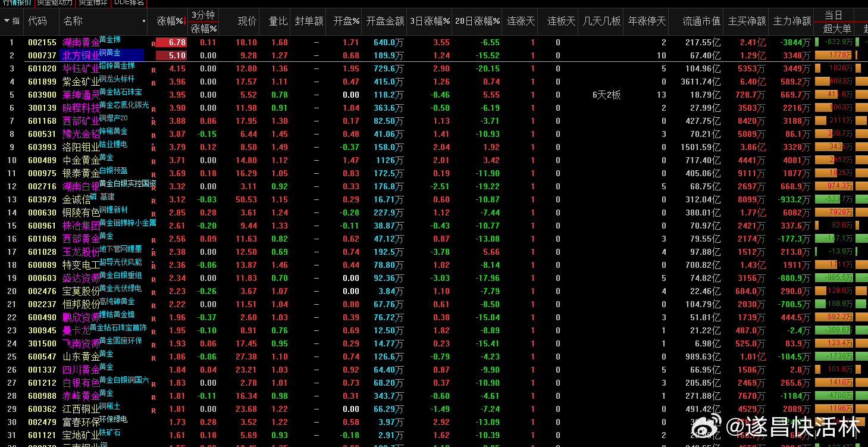Click the 5.10 gain cell for 北方铜业
Image resolution: width=868 pixels, height=447 pixels.
point(171,55)
